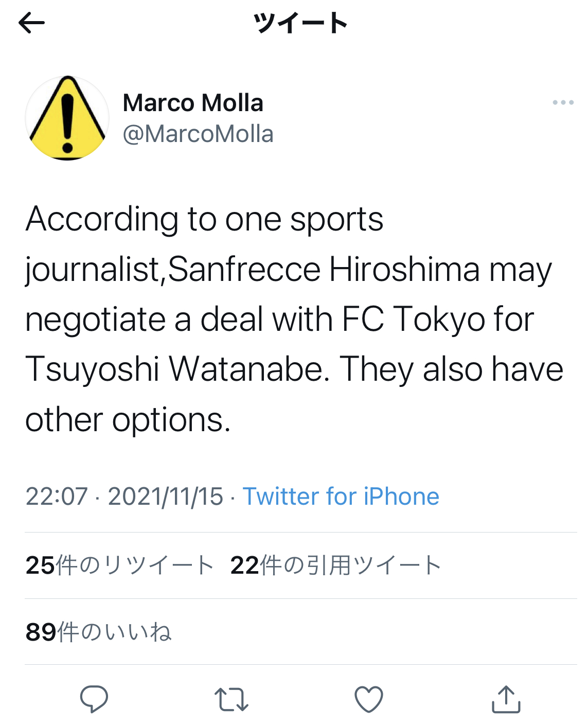Tap "Sanfrecce Hiroshima" in the tweet text
The height and width of the screenshot is (726, 588).
(x=324, y=270)
